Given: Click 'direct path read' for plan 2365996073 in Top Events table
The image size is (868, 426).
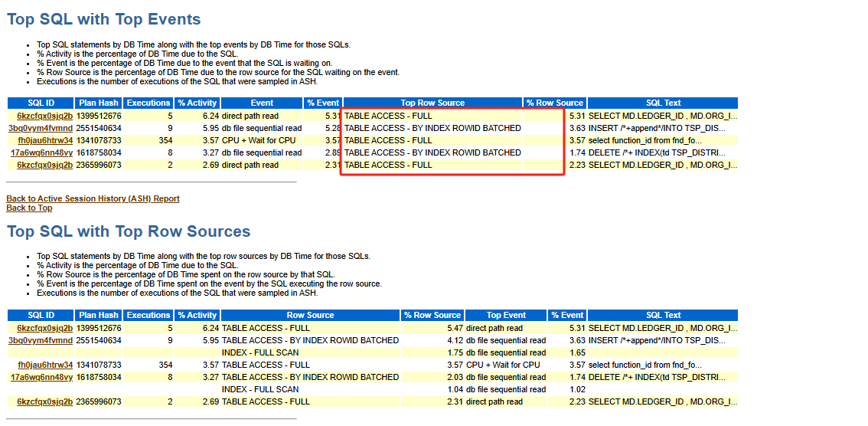Looking at the screenshot, I should pyautogui.click(x=250, y=165).
